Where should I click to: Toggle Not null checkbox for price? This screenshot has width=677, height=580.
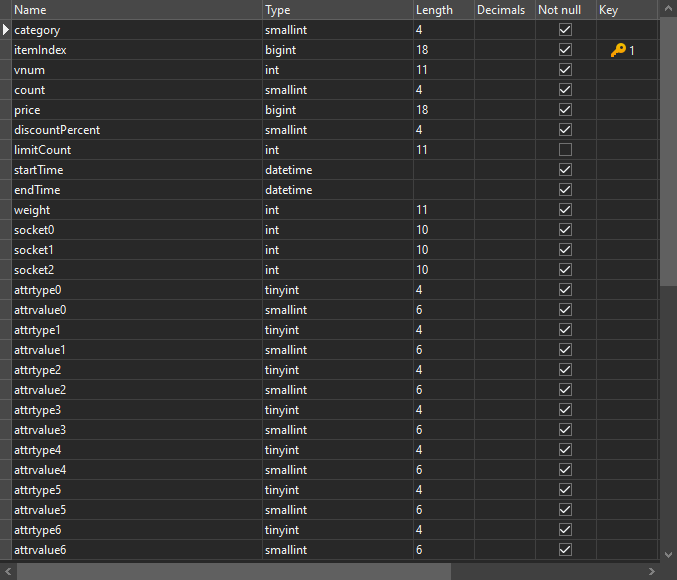click(x=565, y=110)
